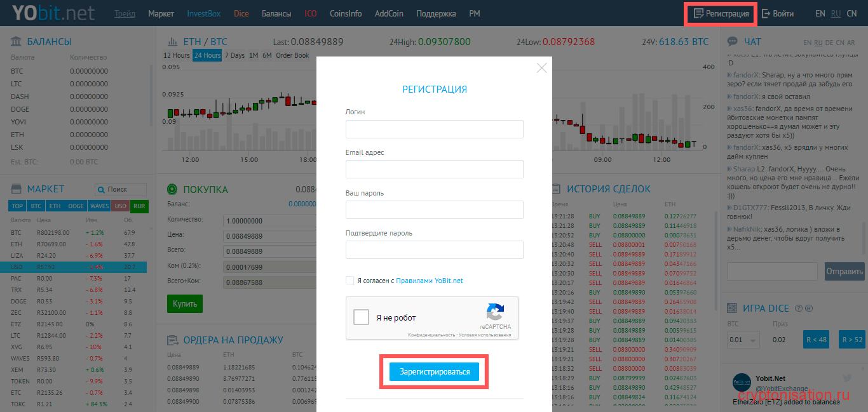
Task: Click the Чат speech bubble icon
Action: tap(733, 42)
